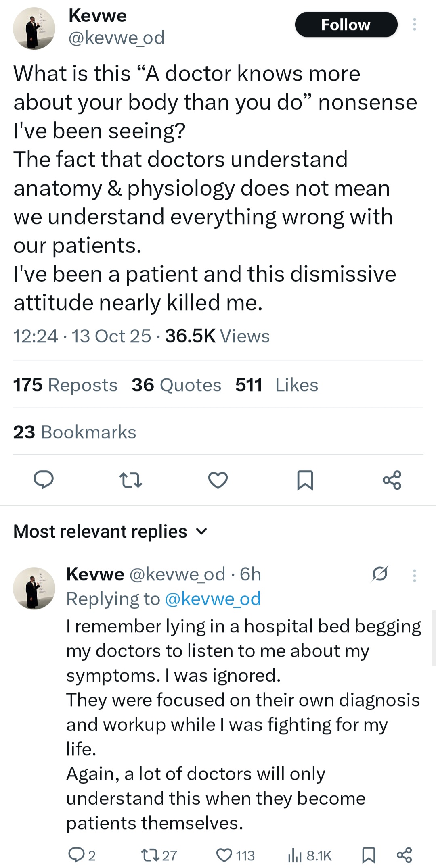Like the main post with the heart icon
This screenshot has height=868, width=436.
(x=218, y=480)
